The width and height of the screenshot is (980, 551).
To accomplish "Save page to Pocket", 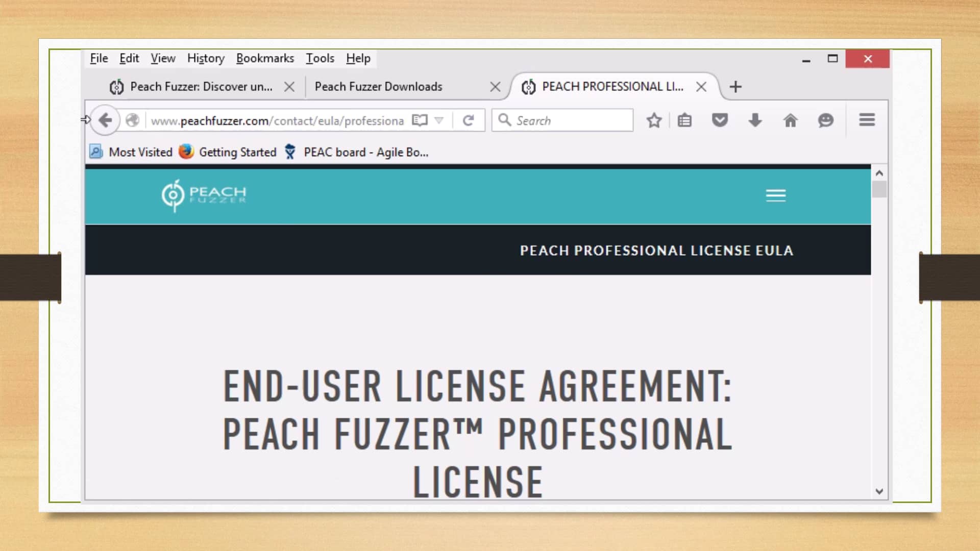I will point(720,120).
